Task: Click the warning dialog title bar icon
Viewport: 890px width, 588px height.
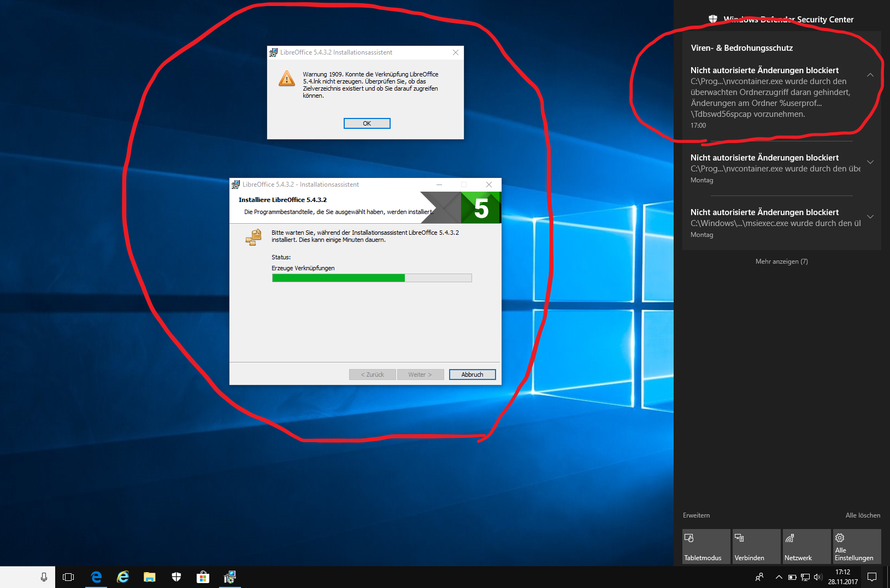Action: [273, 52]
